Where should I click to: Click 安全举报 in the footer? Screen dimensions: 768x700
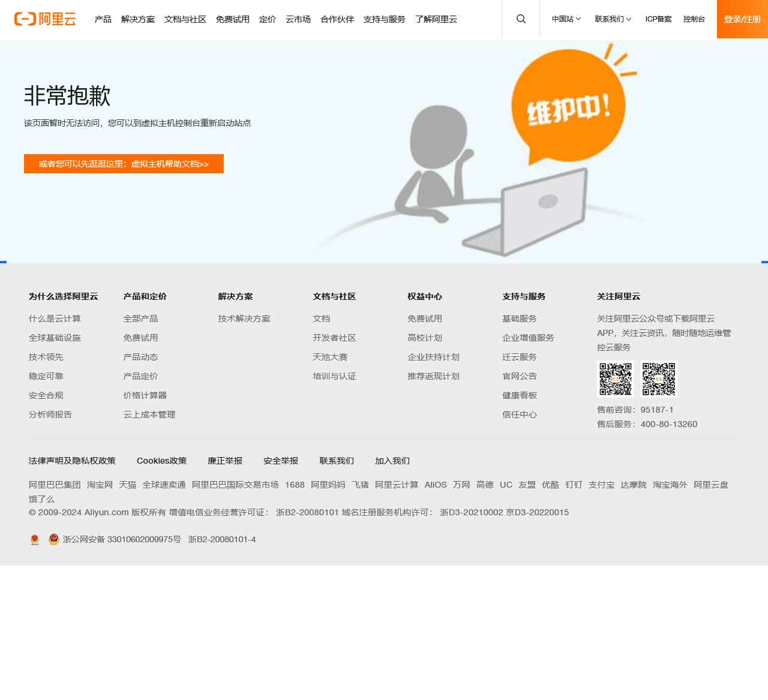tap(281, 461)
